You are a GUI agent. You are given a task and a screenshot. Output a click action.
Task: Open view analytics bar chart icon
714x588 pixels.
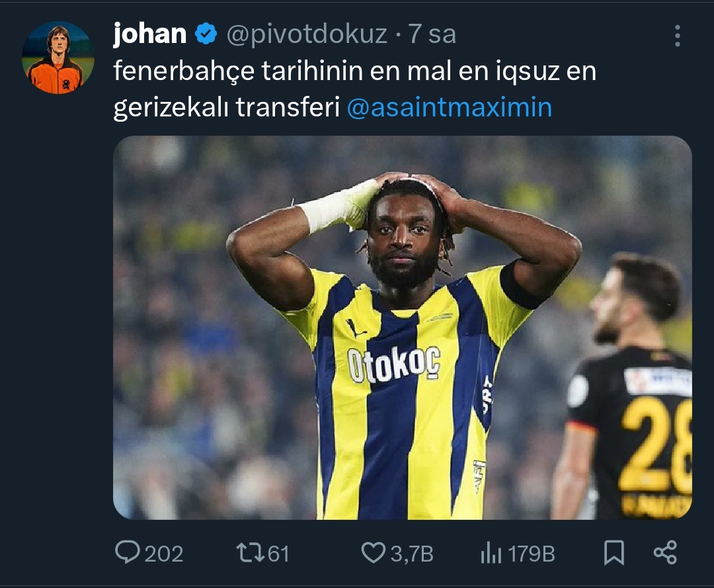coord(491,553)
